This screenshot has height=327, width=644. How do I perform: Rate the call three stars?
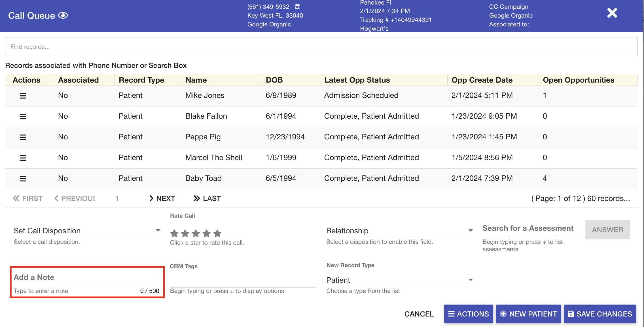pos(196,233)
